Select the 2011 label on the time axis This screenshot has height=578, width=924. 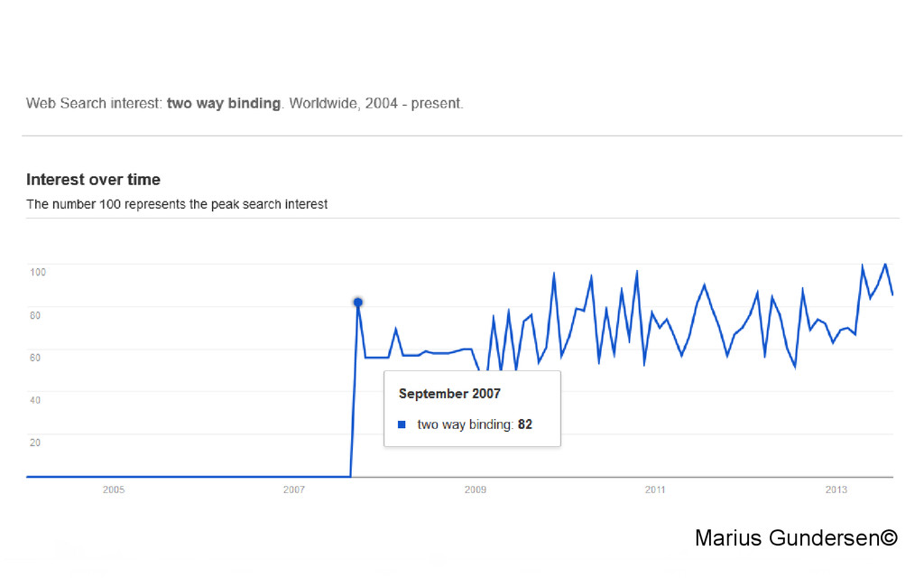click(655, 489)
